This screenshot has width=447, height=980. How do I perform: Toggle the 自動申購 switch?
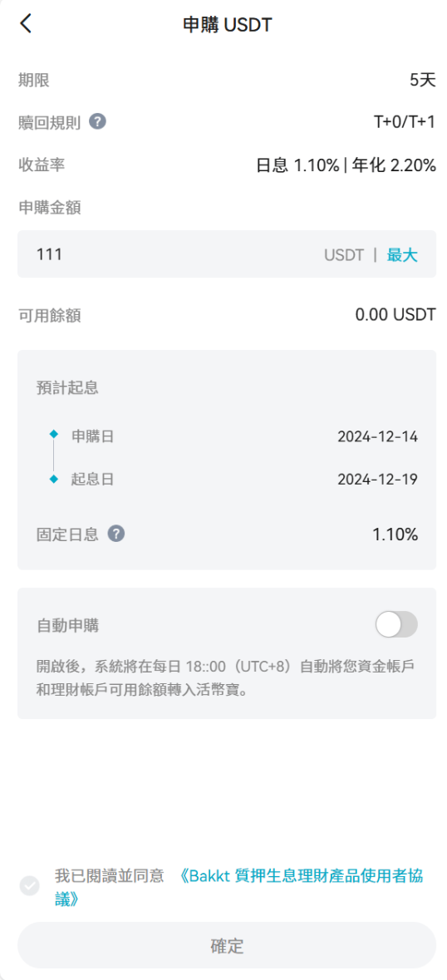(396, 624)
